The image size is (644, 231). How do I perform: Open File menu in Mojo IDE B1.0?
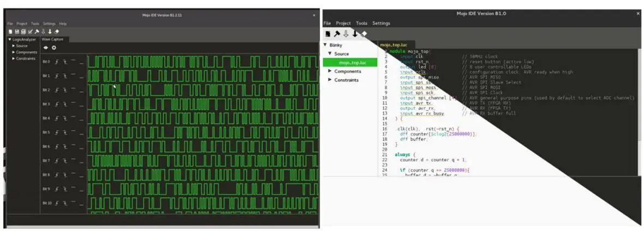[x=327, y=23]
